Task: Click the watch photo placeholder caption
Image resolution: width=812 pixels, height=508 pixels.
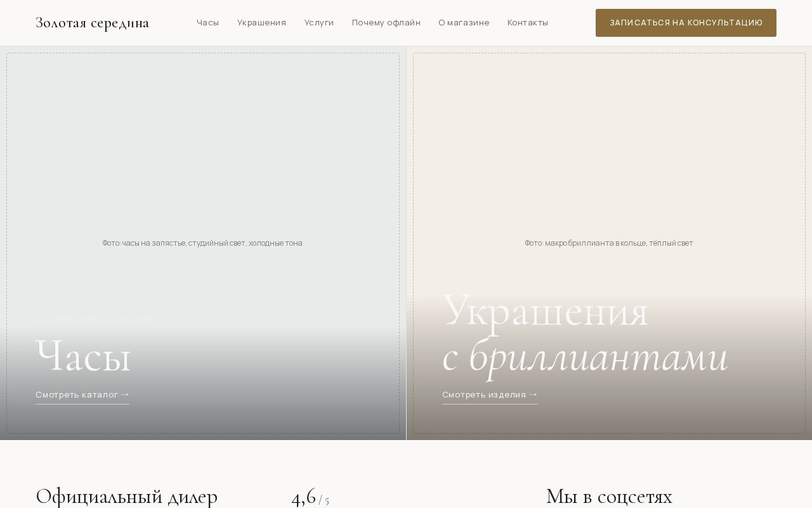Action: pyautogui.click(x=202, y=243)
